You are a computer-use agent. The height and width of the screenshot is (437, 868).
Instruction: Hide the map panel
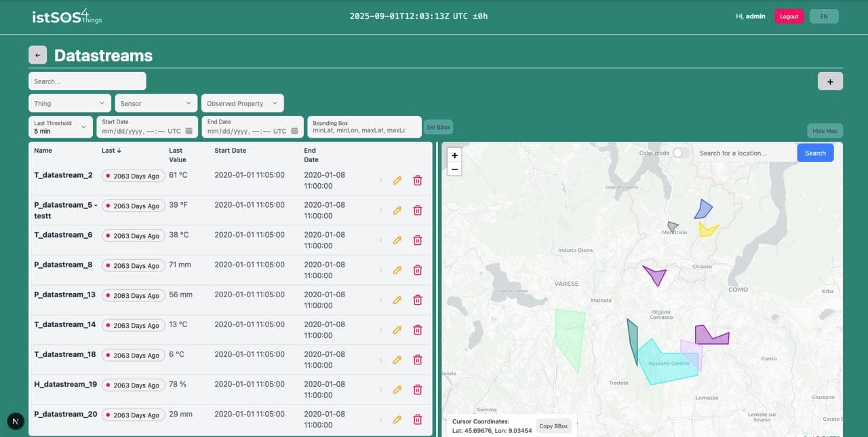point(825,131)
